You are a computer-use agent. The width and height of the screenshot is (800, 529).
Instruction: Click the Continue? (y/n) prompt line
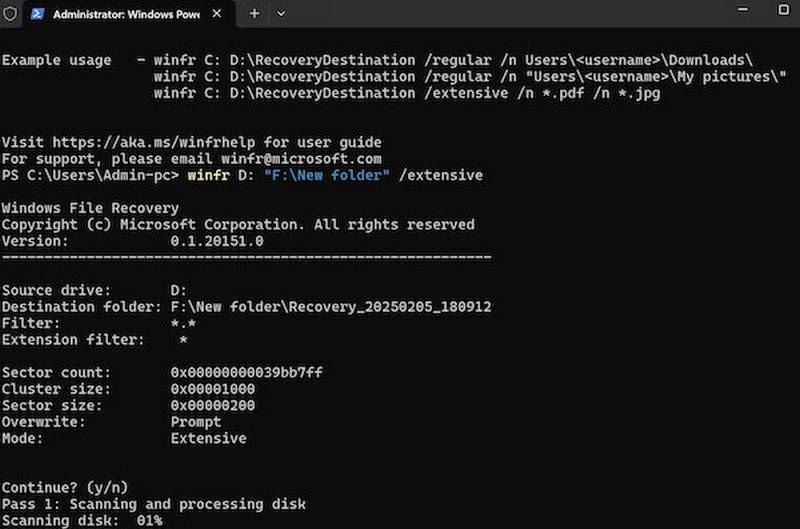point(64,487)
